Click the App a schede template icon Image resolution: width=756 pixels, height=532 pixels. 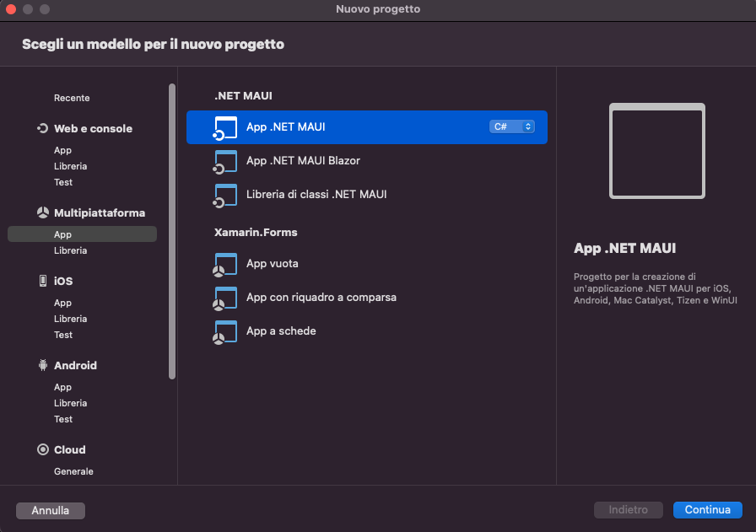coord(224,332)
